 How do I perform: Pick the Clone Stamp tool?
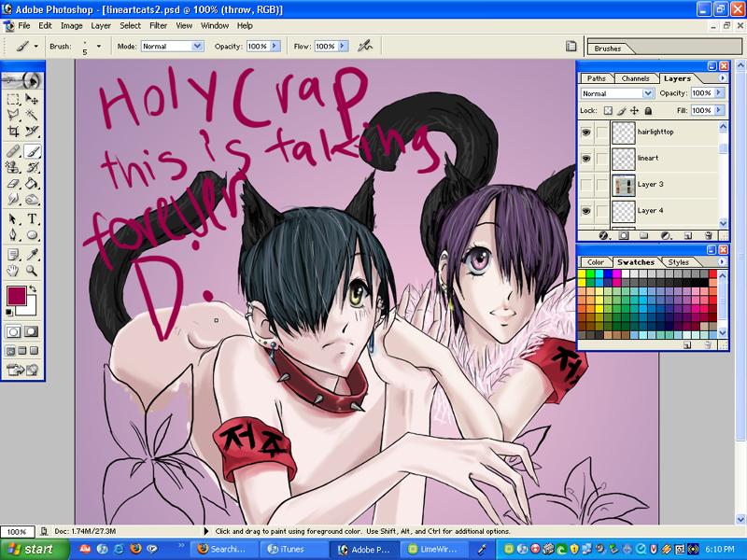[x=13, y=167]
